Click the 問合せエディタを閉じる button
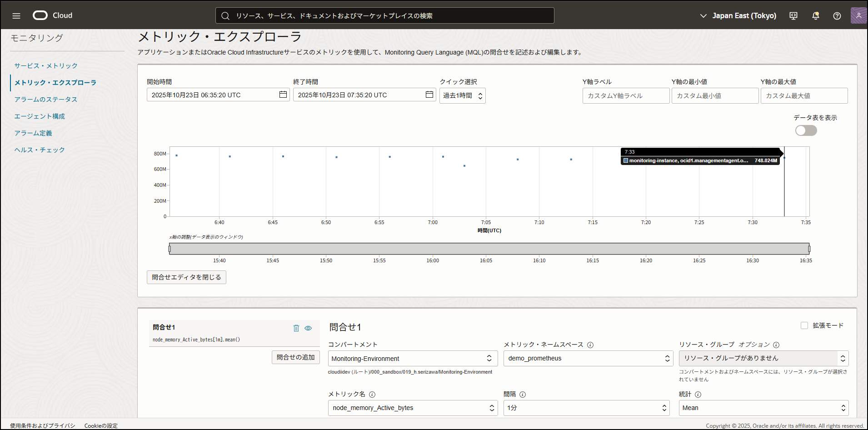868x430 pixels. [186, 277]
